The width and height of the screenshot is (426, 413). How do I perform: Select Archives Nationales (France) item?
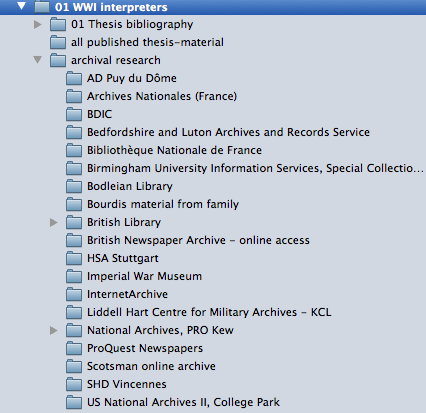coord(162,96)
